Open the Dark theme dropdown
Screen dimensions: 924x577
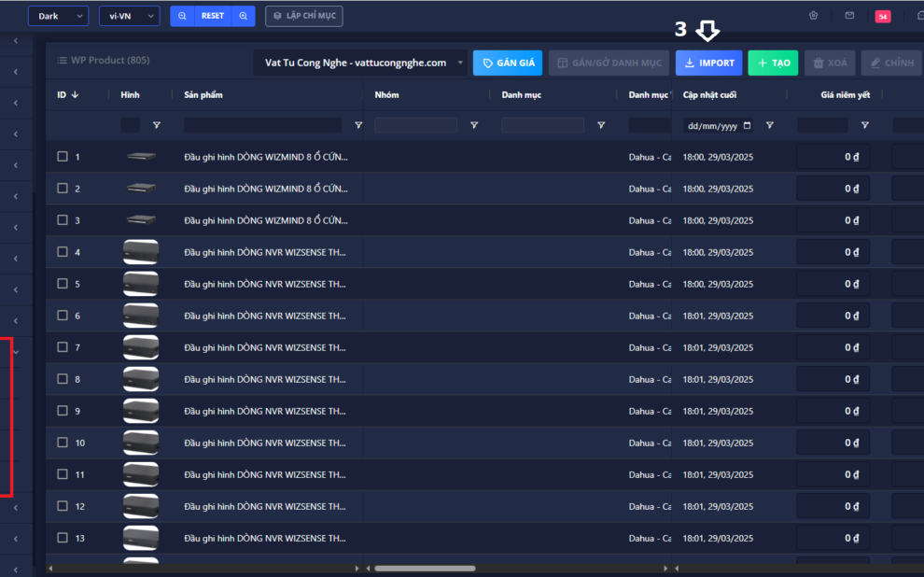pos(58,16)
